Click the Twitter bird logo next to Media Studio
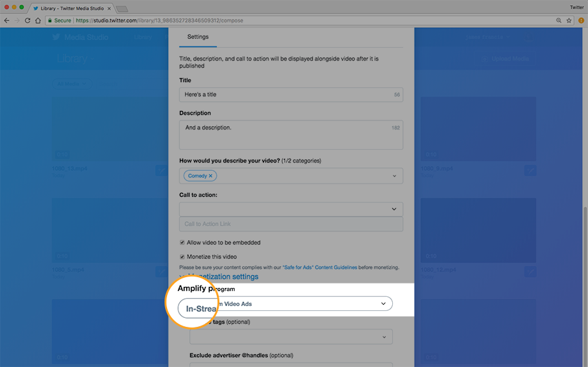 [x=57, y=37]
